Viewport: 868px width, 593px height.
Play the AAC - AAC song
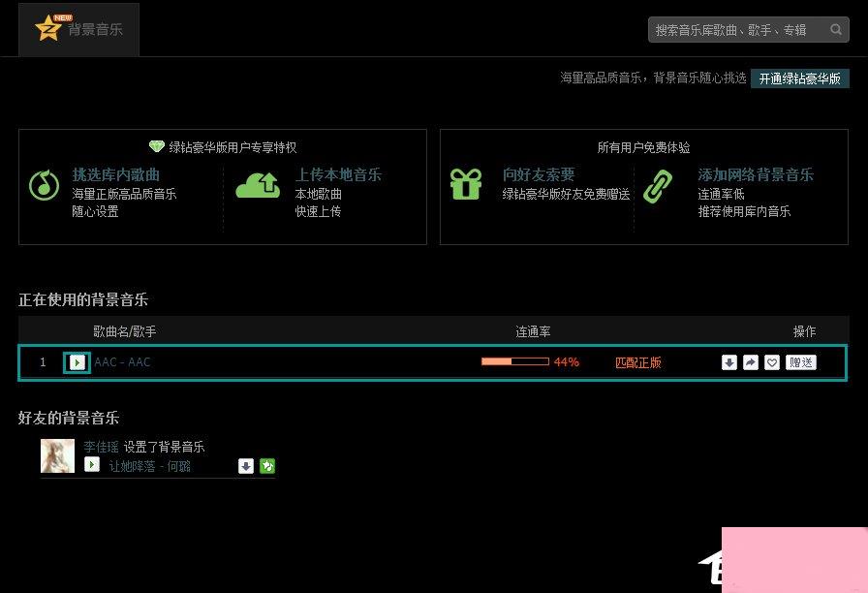tap(77, 362)
